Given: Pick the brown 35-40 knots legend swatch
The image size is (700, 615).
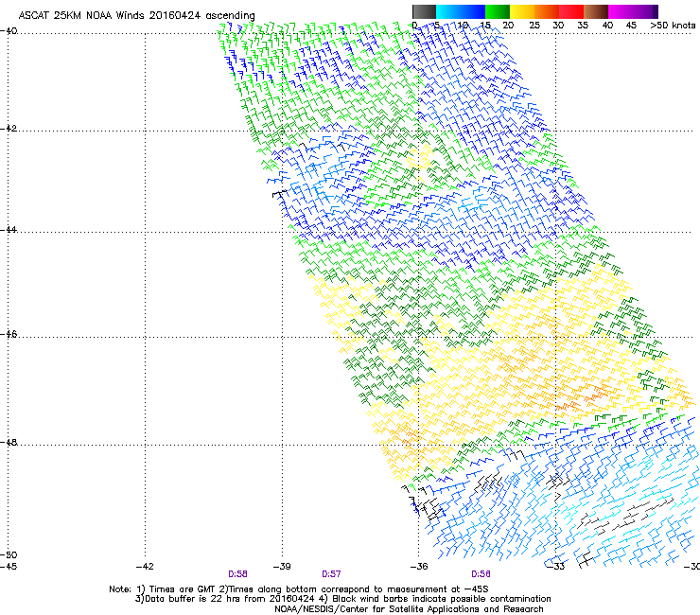Looking at the screenshot, I should tap(596, 11).
